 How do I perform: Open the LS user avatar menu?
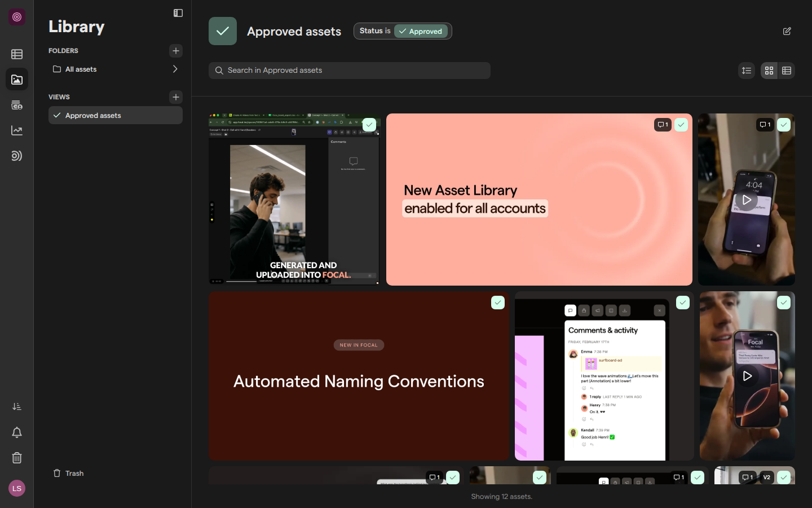pos(17,488)
